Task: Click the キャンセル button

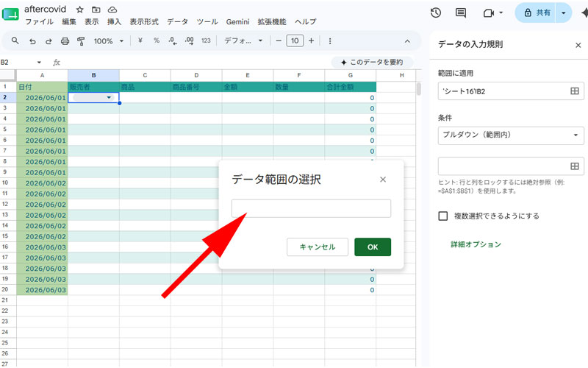Action: pos(318,247)
